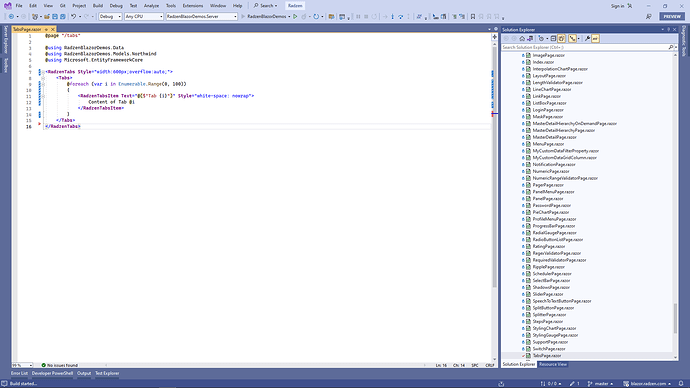Toggle Show All Files in Solution Explorer
This screenshot has height=388, width=690.
(562, 39)
